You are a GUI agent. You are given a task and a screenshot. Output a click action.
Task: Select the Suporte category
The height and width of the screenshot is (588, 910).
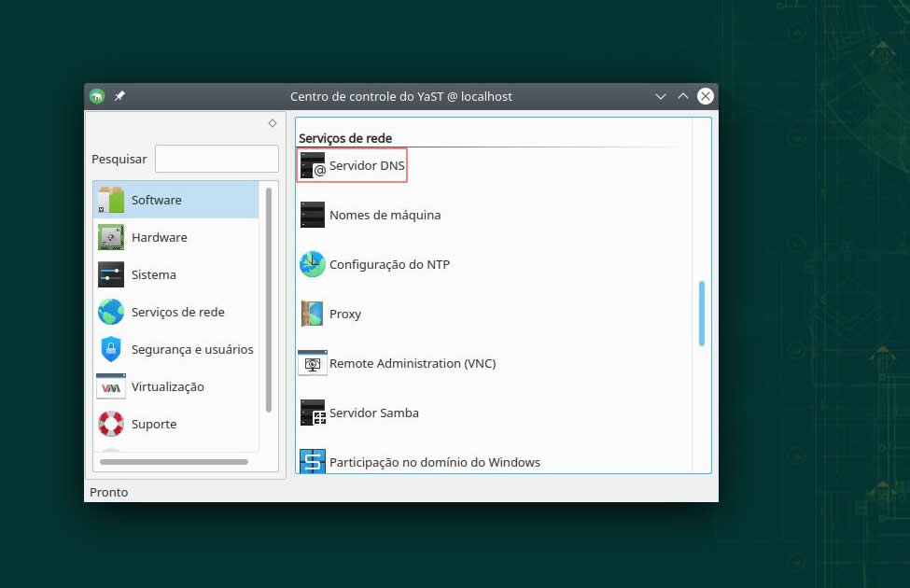[x=153, y=425]
